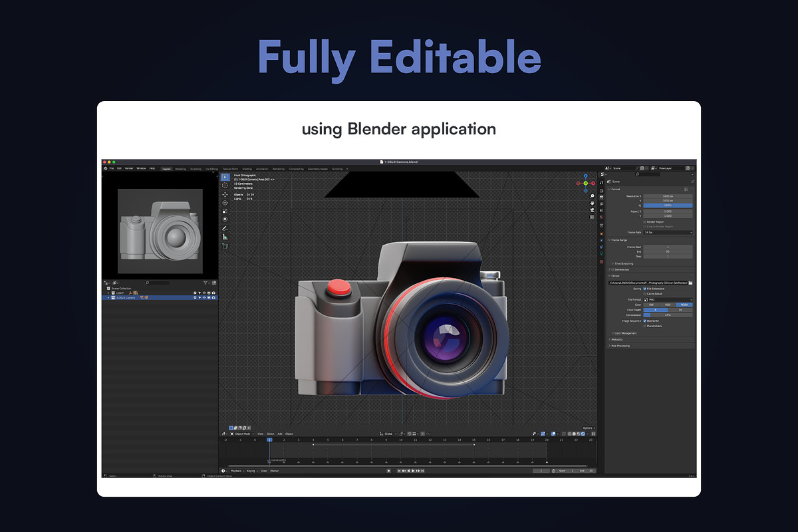Open the File menu
This screenshot has height=532, width=798.
point(112,169)
